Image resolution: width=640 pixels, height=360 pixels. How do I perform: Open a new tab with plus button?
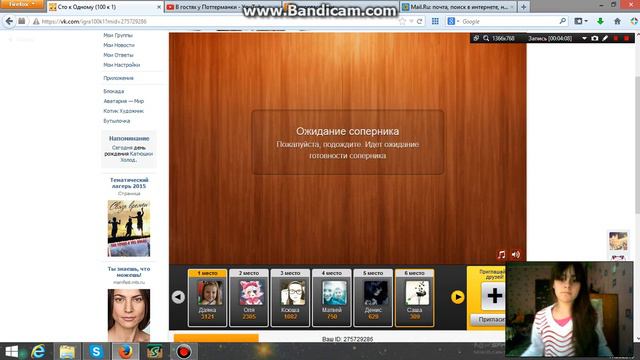523,7
